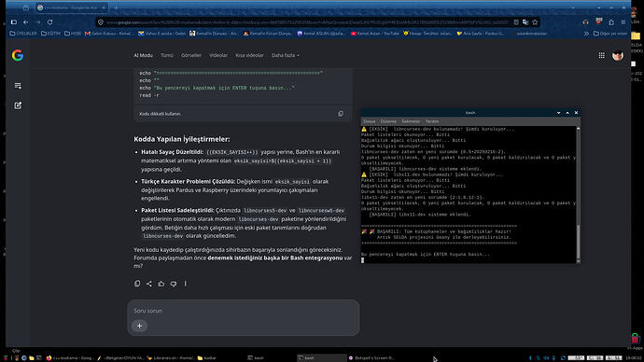Open the ÖYELKLER bookmarks folder
Viewport: 644px width, 362px height.
tap(23, 34)
